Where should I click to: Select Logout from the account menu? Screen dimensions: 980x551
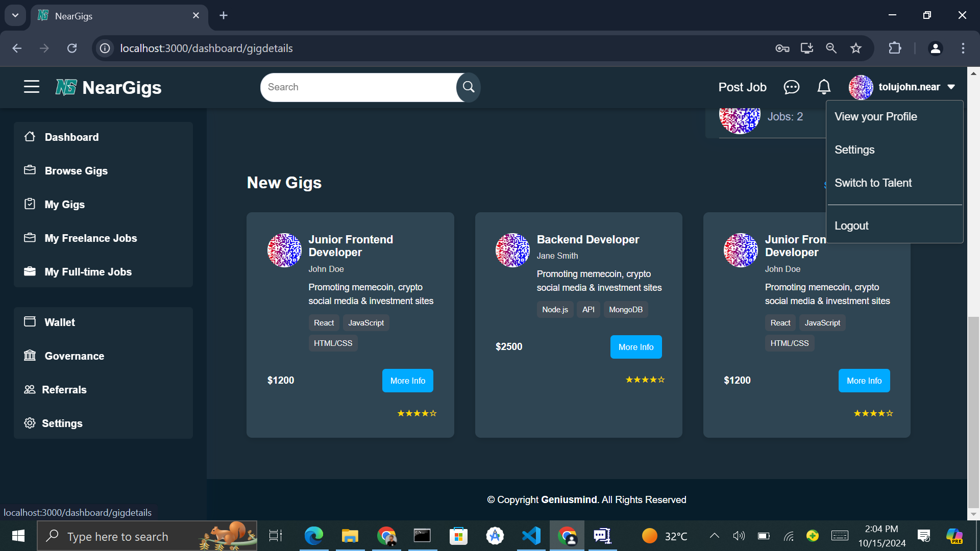pos(851,226)
